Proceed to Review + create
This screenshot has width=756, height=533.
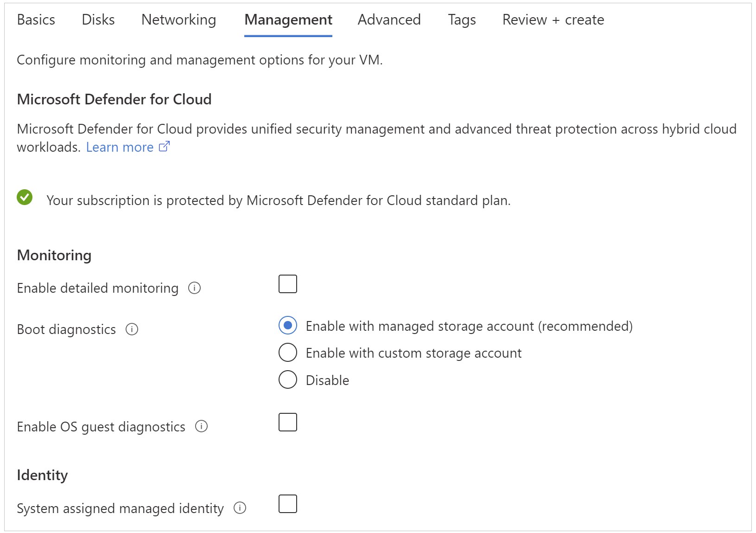553,19
